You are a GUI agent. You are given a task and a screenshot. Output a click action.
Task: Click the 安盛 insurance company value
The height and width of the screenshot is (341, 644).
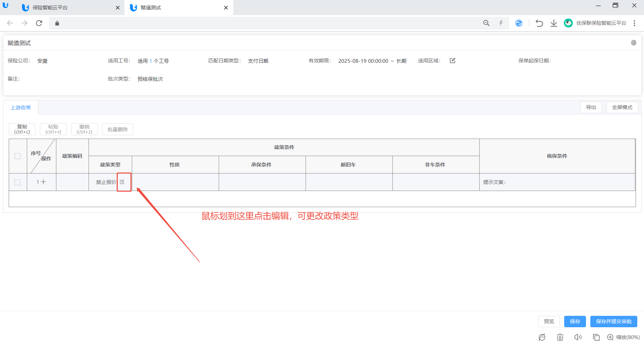point(42,61)
